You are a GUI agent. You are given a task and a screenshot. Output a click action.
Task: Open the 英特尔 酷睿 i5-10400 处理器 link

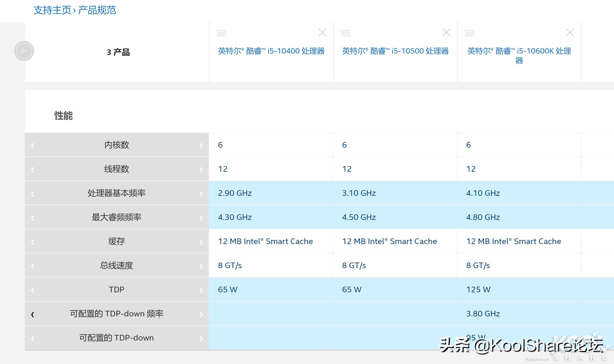271,51
